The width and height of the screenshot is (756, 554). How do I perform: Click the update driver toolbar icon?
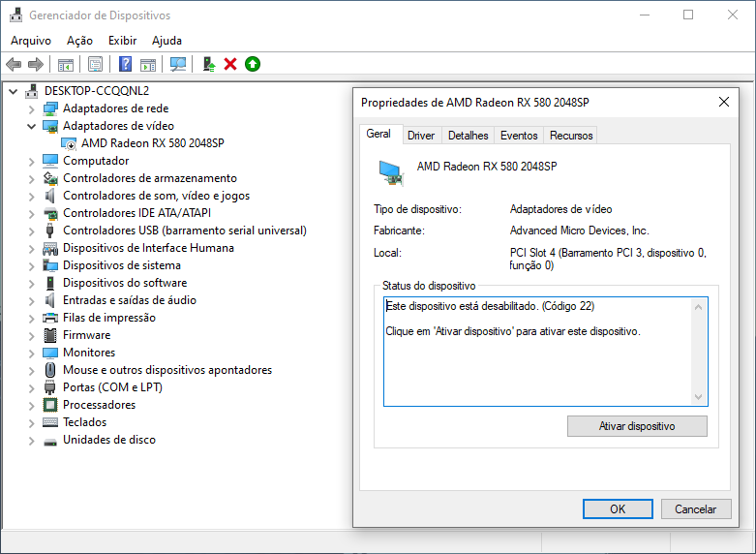point(208,64)
